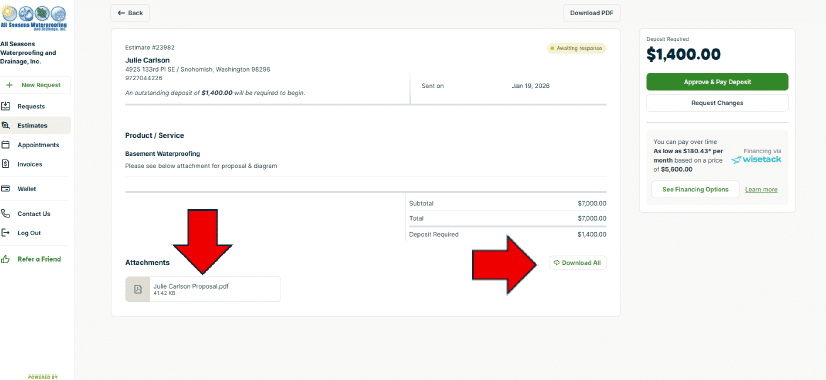This screenshot has width=826, height=380.
Task: Click the Wisetack financing logo
Action: coord(756,159)
